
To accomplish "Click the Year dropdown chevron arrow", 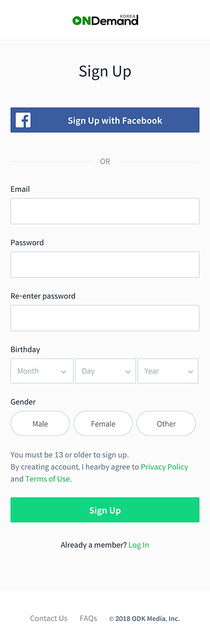I will [x=191, y=372].
